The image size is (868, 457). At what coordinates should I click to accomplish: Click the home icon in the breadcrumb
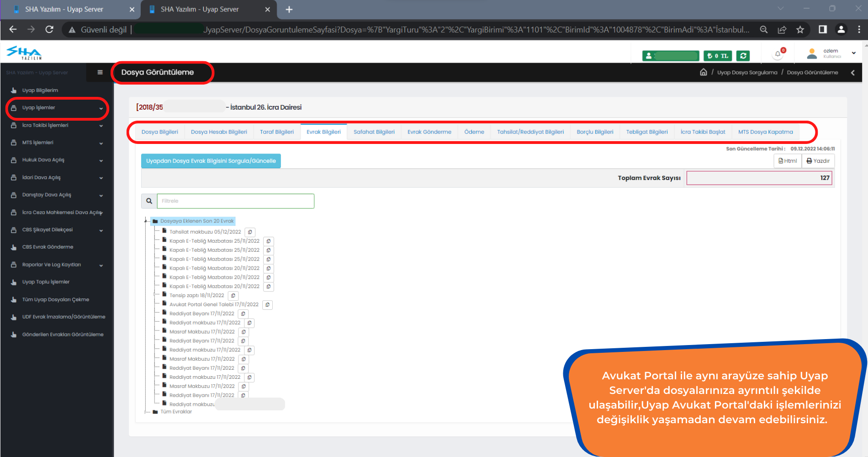pos(704,72)
